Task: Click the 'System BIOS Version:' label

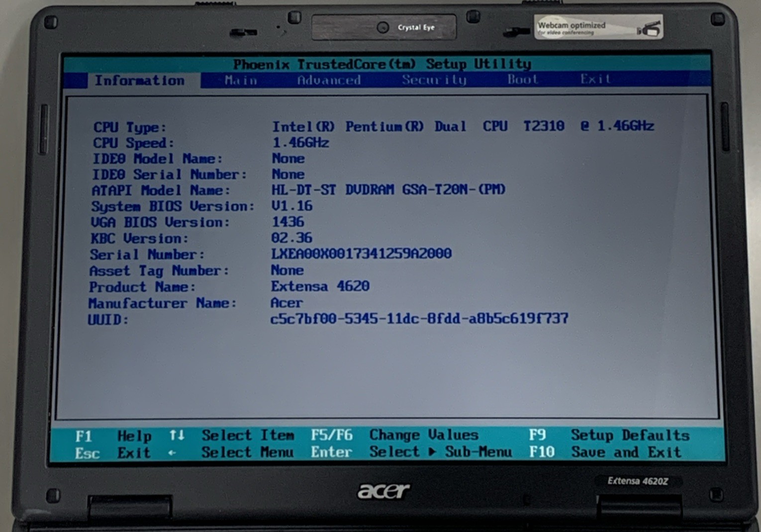Action: pos(173,206)
